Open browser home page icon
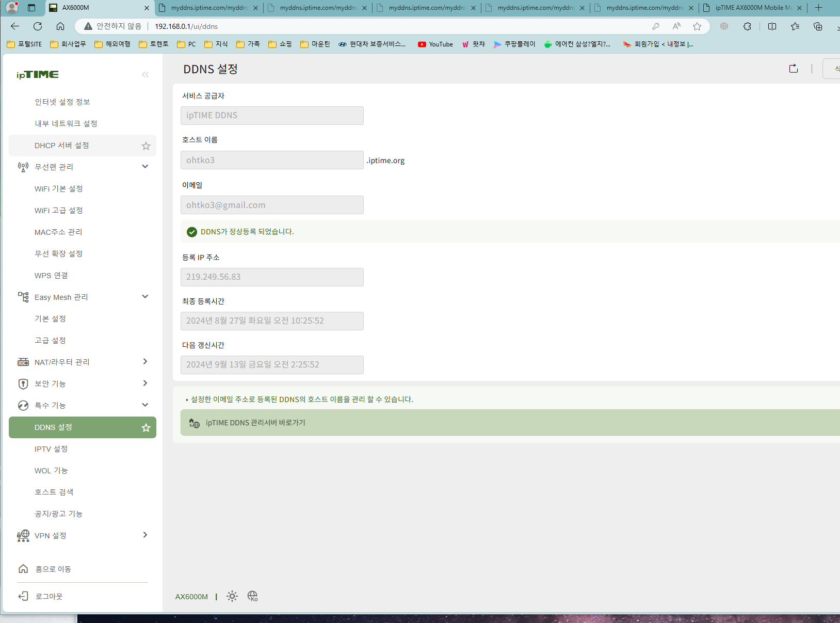 tap(60, 26)
